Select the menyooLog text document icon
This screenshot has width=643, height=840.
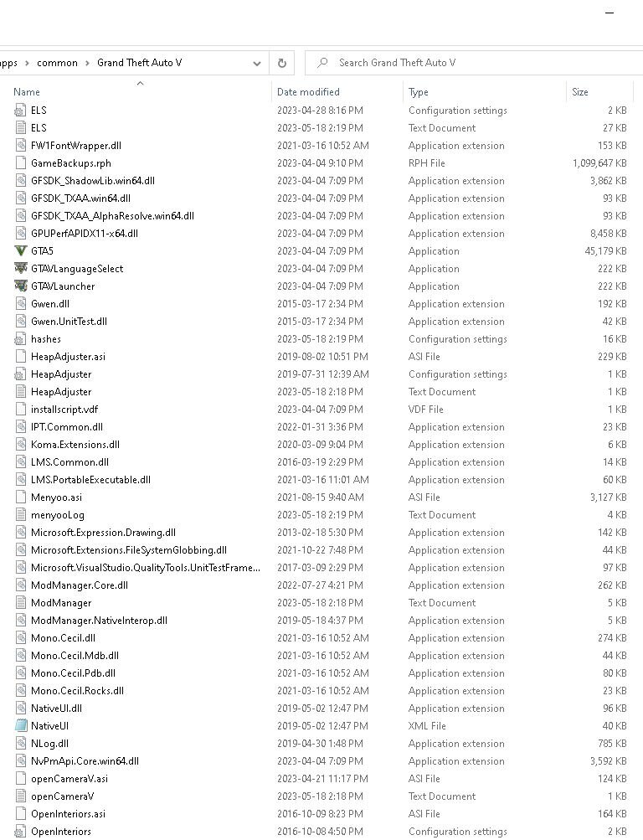pos(21,515)
